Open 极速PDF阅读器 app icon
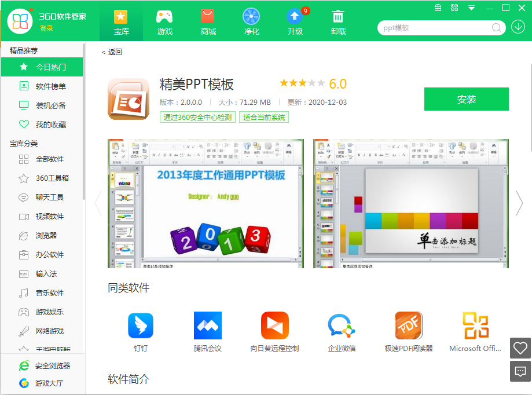The width and height of the screenshot is (532, 395). [x=409, y=325]
